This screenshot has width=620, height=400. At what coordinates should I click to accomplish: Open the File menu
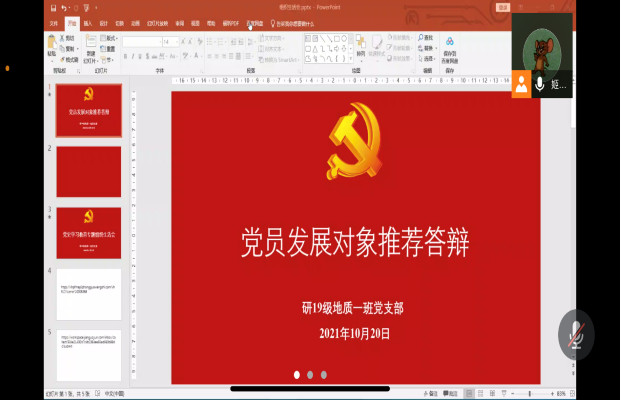54,22
